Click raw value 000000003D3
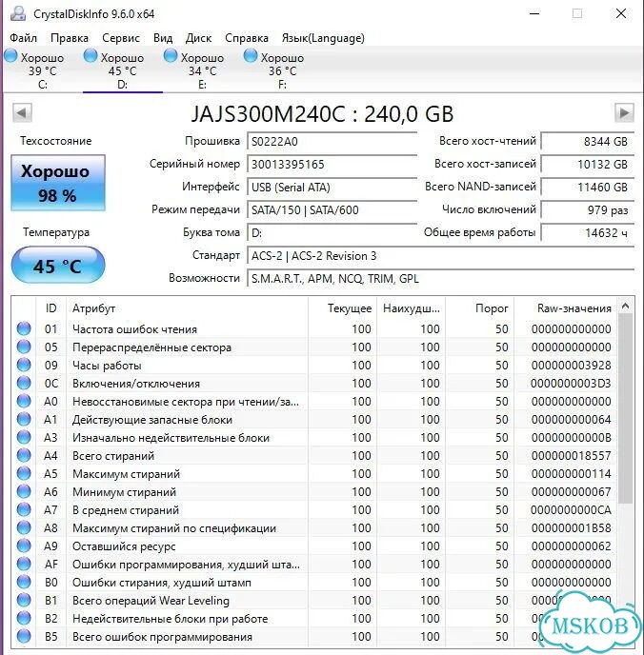This screenshot has width=644, height=655. pyautogui.click(x=571, y=384)
